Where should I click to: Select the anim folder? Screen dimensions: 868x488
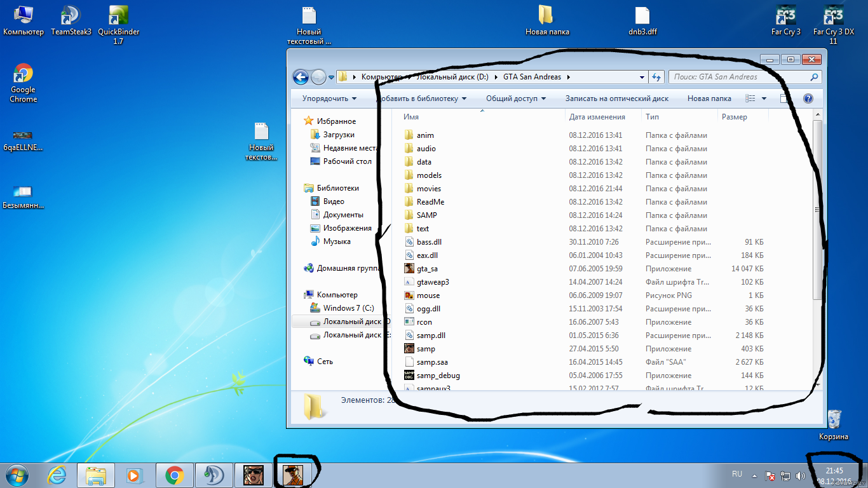coord(425,135)
